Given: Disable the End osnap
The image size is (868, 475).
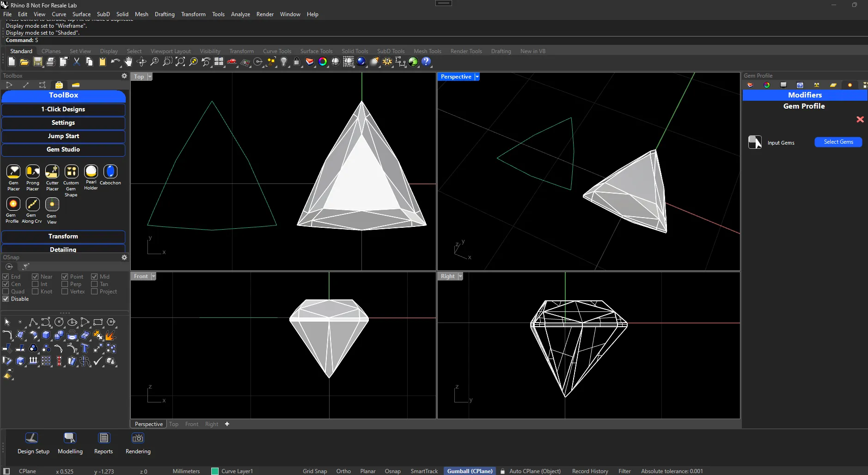Looking at the screenshot, I should [x=6, y=276].
